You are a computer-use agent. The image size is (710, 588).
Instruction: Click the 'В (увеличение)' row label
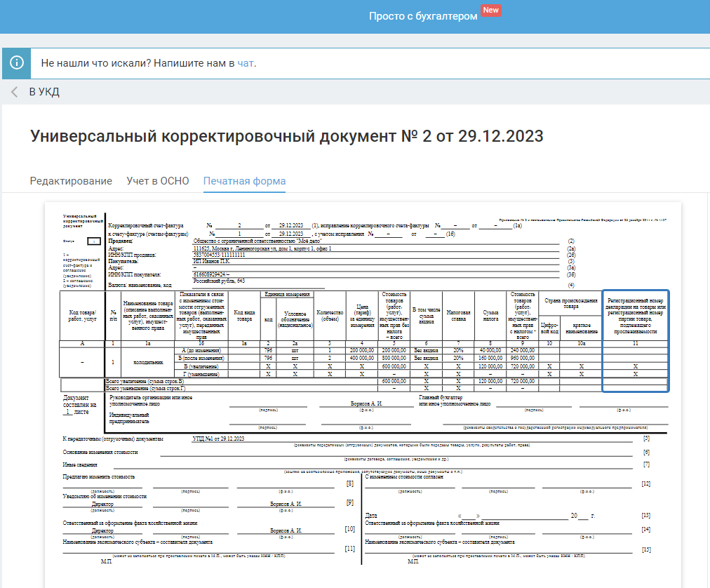click(201, 366)
